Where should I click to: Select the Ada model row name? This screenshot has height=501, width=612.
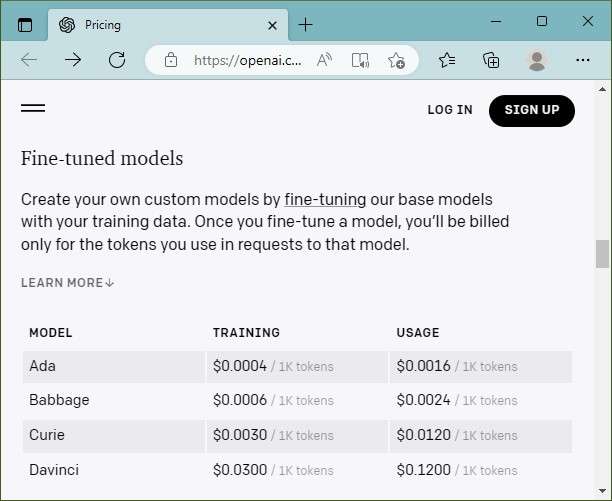(43, 366)
